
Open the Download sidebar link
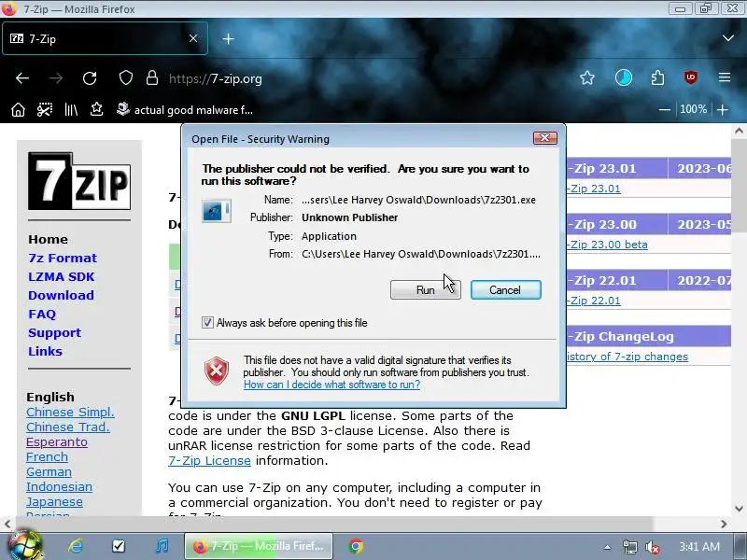[61, 295]
